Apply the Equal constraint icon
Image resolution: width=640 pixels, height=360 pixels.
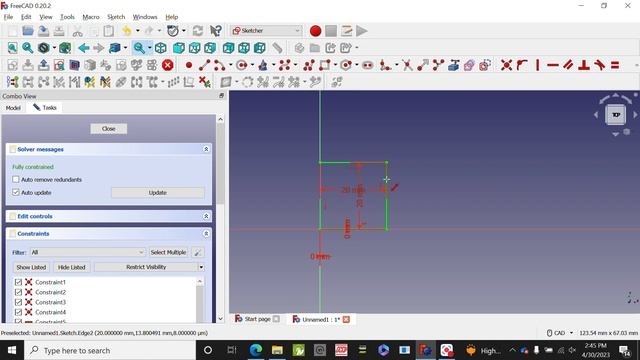point(615,65)
